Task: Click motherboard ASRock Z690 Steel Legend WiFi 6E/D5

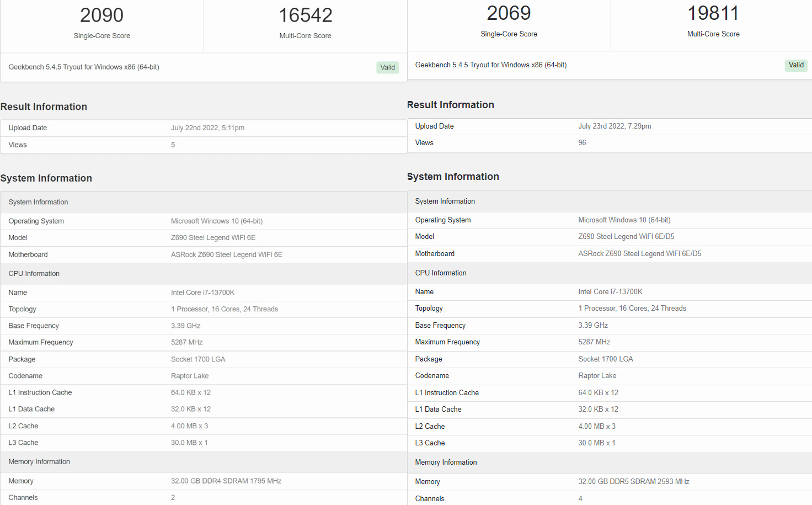Action: pos(640,254)
